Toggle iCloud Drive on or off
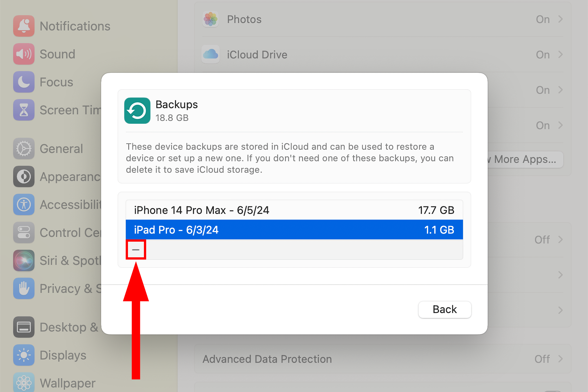 click(x=542, y=54)
